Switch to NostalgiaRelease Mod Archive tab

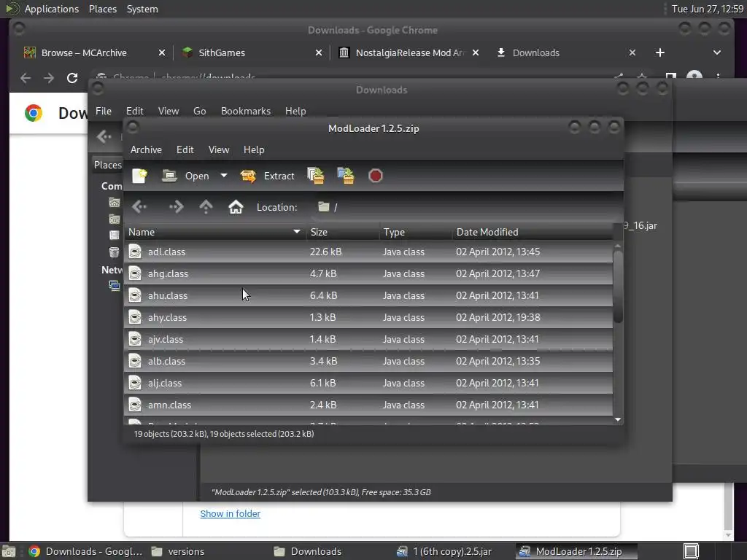pos(410,52)
